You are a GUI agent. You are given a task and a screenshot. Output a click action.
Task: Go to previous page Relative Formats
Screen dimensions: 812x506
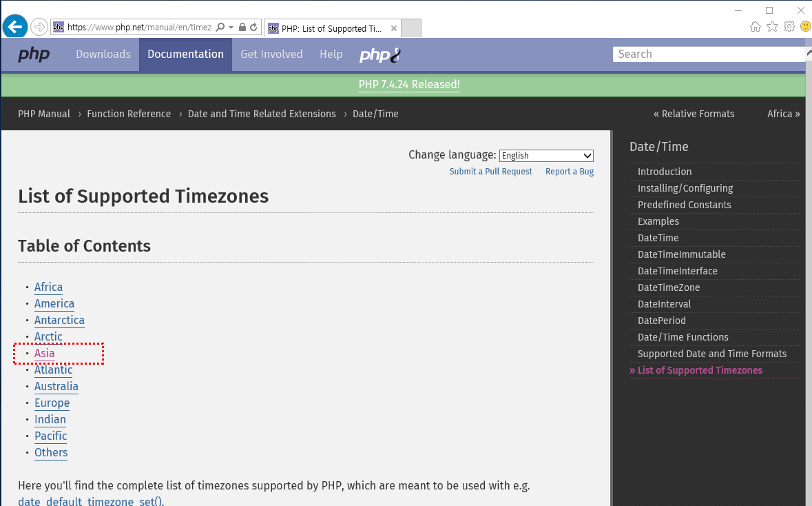coord(694,114)
